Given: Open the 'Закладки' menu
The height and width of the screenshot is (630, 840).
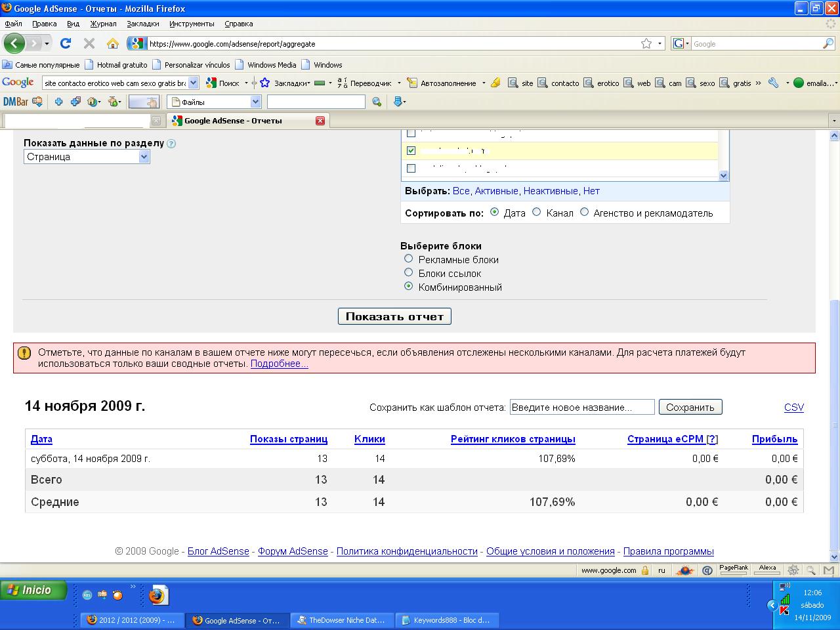Looking at the screenshot, I should tap(142, 24).
